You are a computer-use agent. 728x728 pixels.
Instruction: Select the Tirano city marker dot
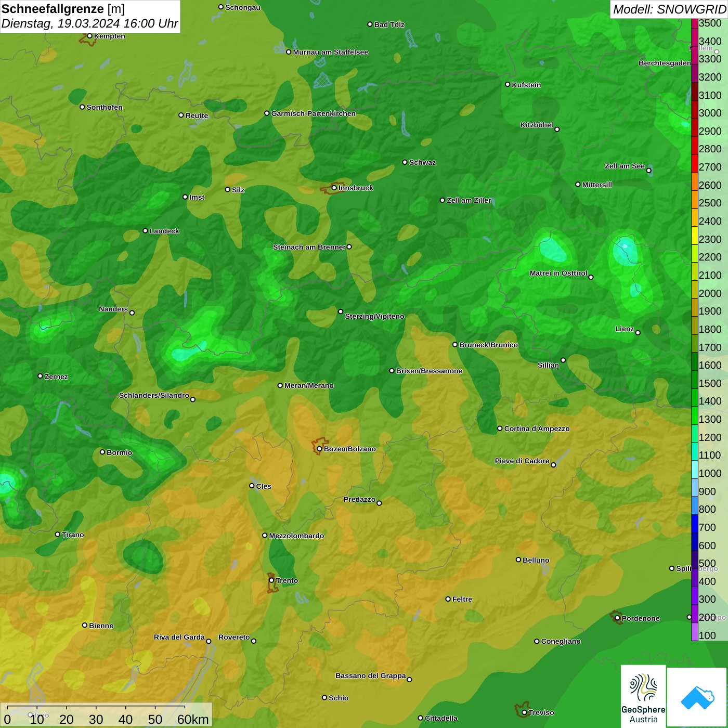(58, 535)
